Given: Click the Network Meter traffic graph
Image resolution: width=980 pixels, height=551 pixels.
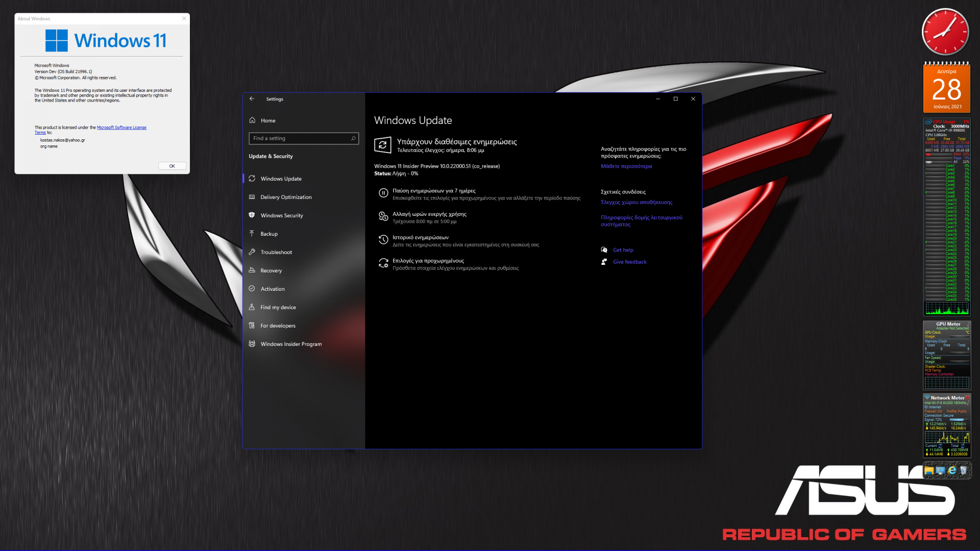Looking at the screenshot, I should coord(947,437).
